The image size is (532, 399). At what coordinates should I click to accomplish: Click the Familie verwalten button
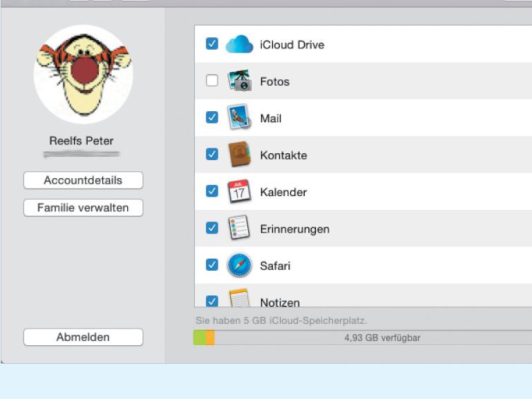pyautogui.click(x=83, y=208)
